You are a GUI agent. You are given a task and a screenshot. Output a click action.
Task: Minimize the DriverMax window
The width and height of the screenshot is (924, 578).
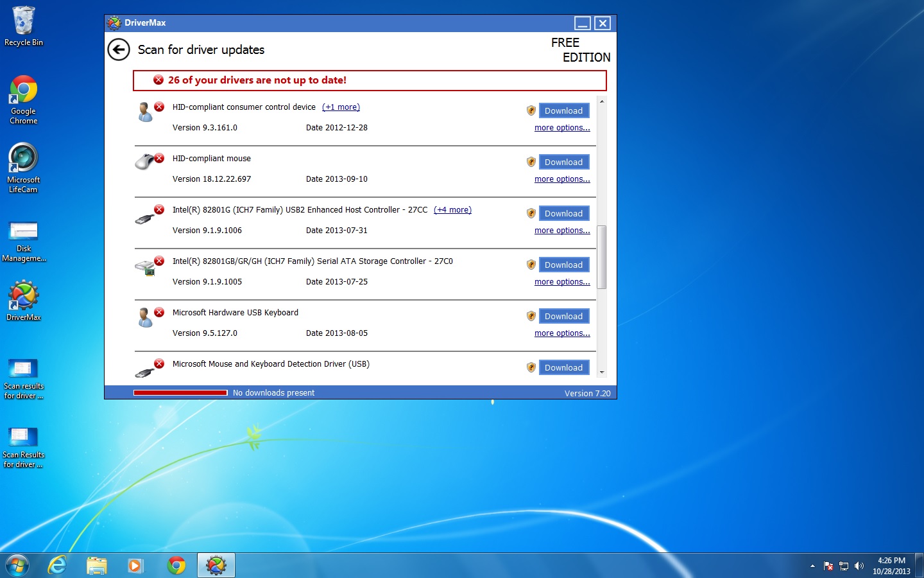coord(583,23)
